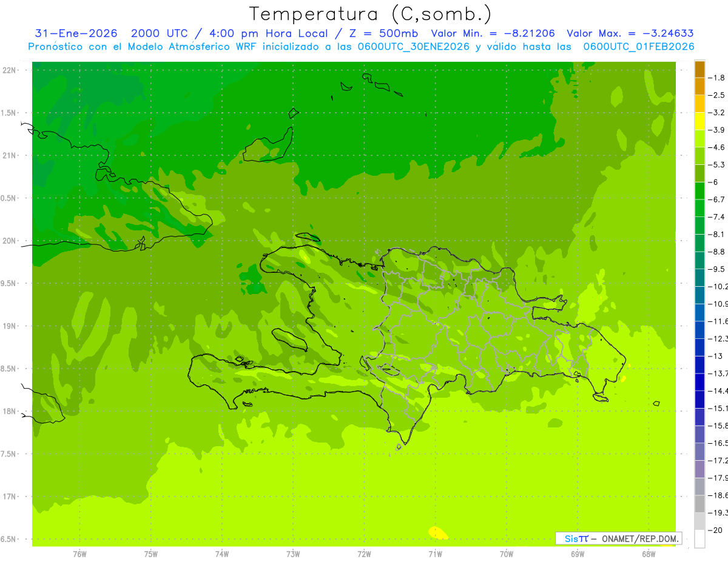The width and height of the screenshot is (728, 562).
Task: Click the '74W' longitude label
Action: [x=222, y=554]
